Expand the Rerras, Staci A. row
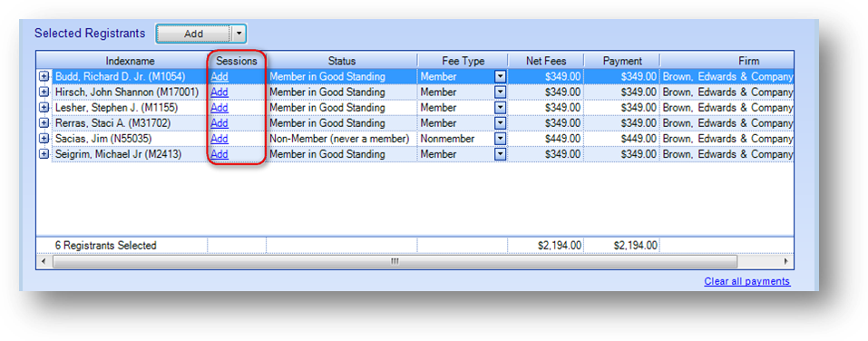 pos(44,123)
